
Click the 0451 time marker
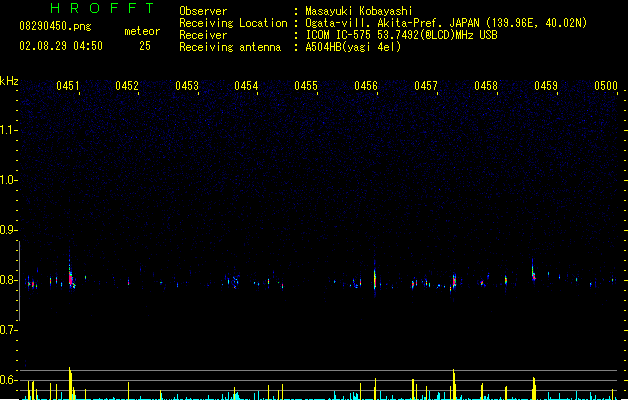[67, 86]
